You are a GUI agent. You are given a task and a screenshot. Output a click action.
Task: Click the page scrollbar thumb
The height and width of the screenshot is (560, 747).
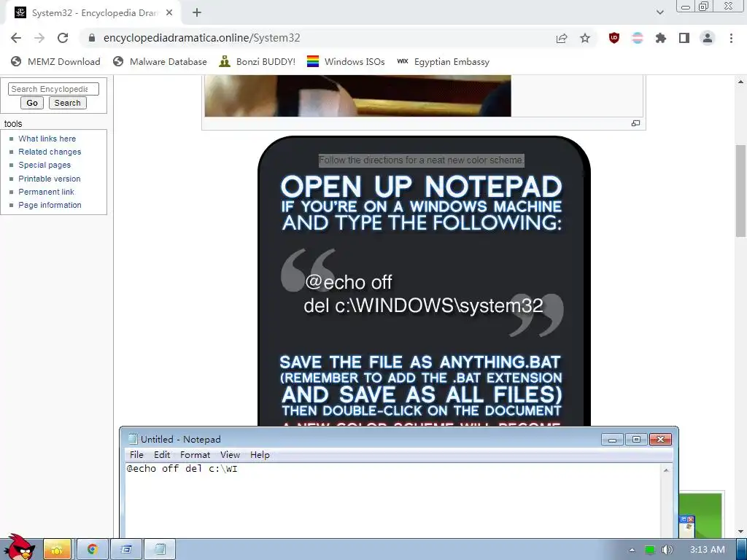pos(740,190)
